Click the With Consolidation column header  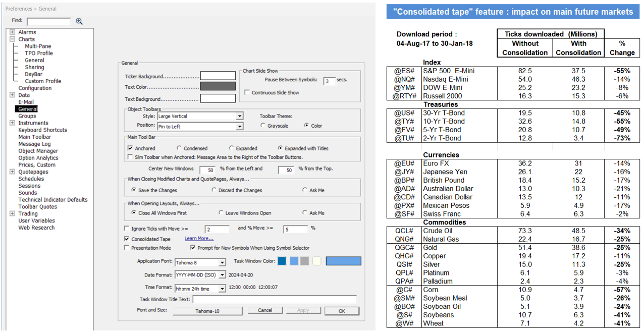click(578, 48)
